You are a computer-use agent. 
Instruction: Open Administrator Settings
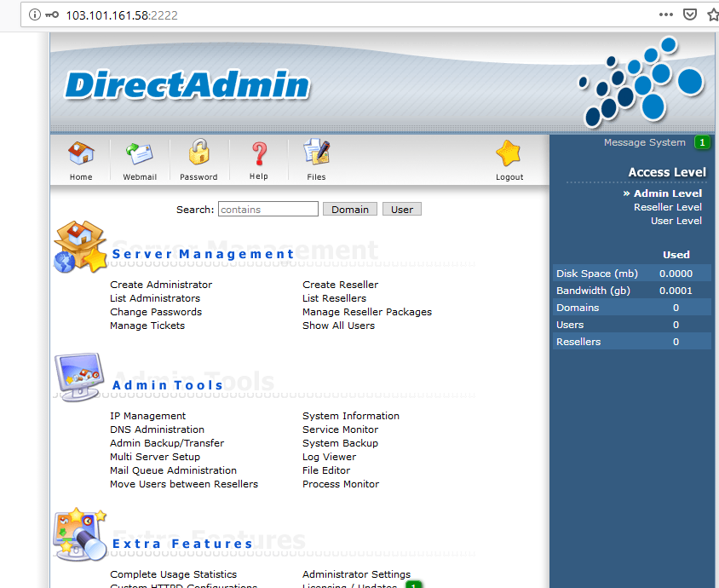[x=356, y=574]
